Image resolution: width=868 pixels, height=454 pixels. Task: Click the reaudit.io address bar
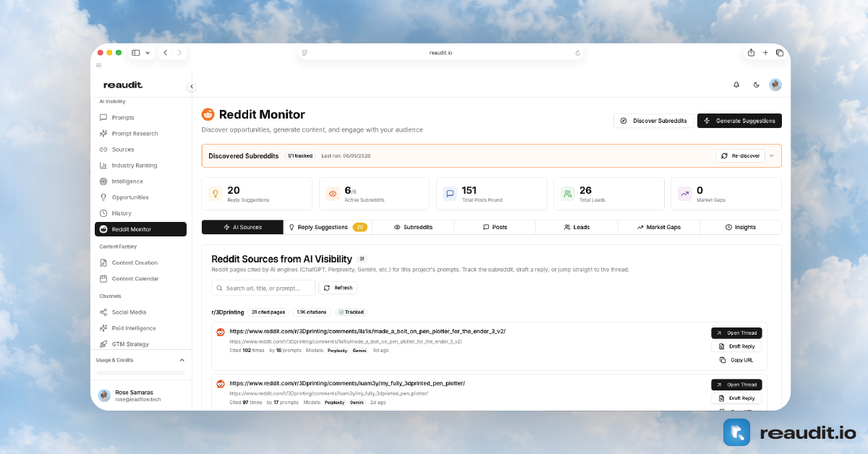441,53
